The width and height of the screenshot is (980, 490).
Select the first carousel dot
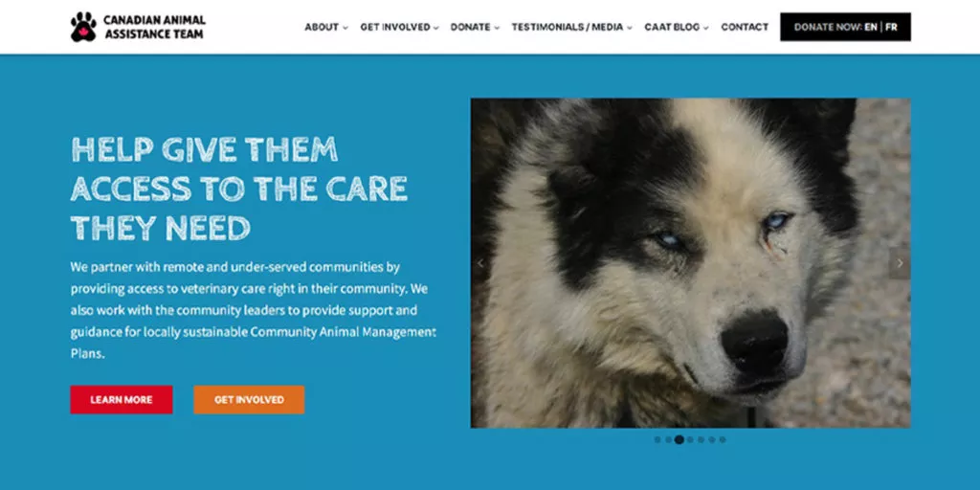click(657, 439)
